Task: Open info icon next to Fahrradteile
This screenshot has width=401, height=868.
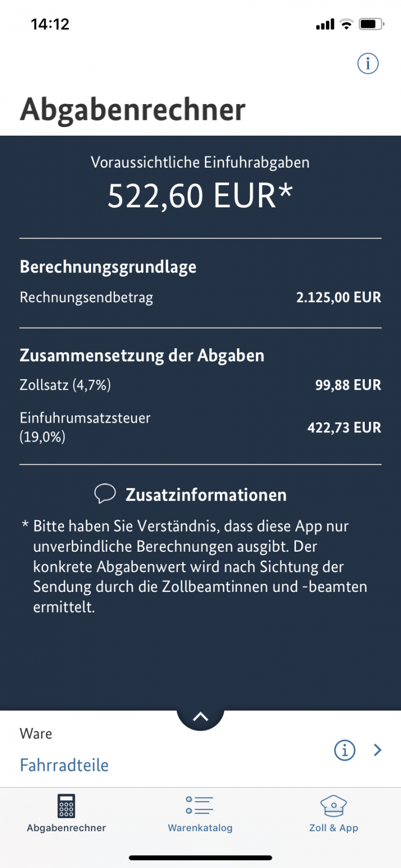Action: coord(345,750)
